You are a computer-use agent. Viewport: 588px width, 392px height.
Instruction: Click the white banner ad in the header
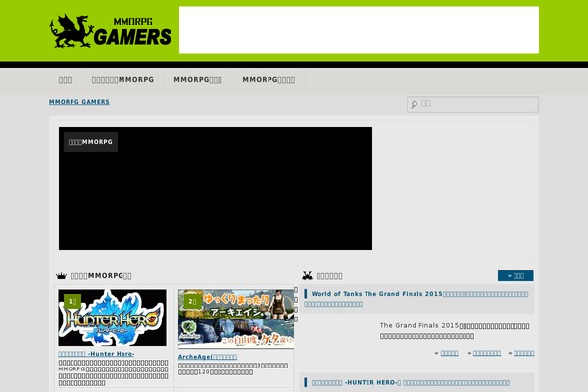point(359,29)
